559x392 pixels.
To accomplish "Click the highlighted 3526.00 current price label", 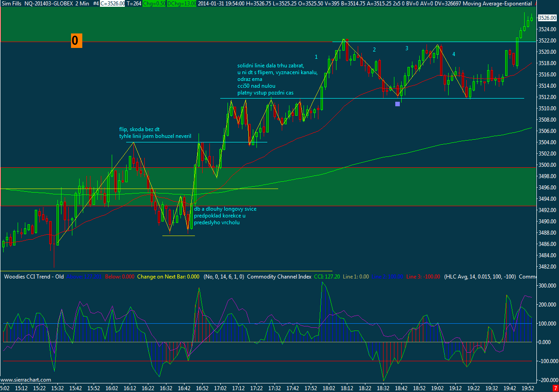I will (x=548, y=18).
